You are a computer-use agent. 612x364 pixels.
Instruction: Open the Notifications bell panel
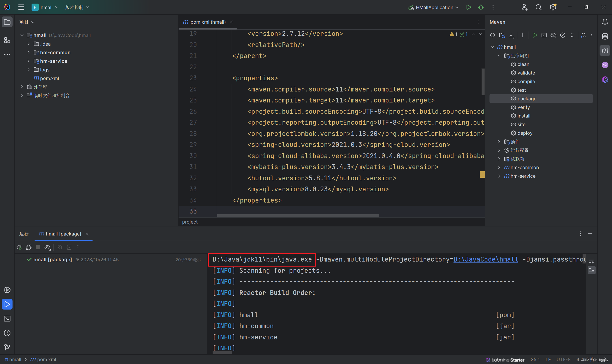click(x=605, y=22)
